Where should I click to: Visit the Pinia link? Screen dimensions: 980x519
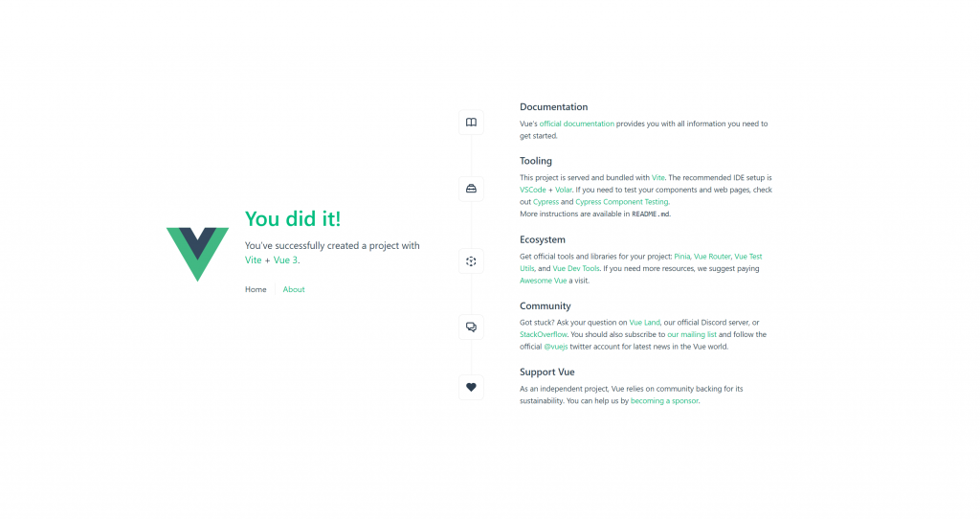(681, 257)
